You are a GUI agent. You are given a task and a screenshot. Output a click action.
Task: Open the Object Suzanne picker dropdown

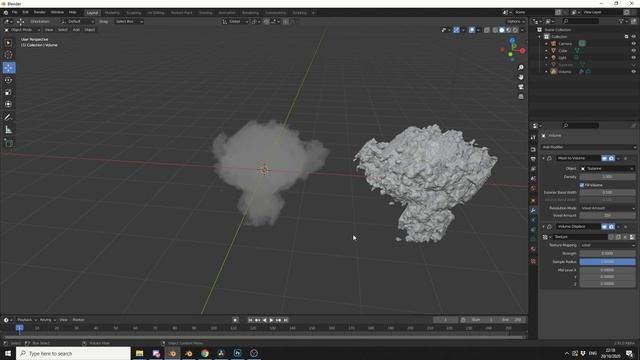tap(607, 168)
